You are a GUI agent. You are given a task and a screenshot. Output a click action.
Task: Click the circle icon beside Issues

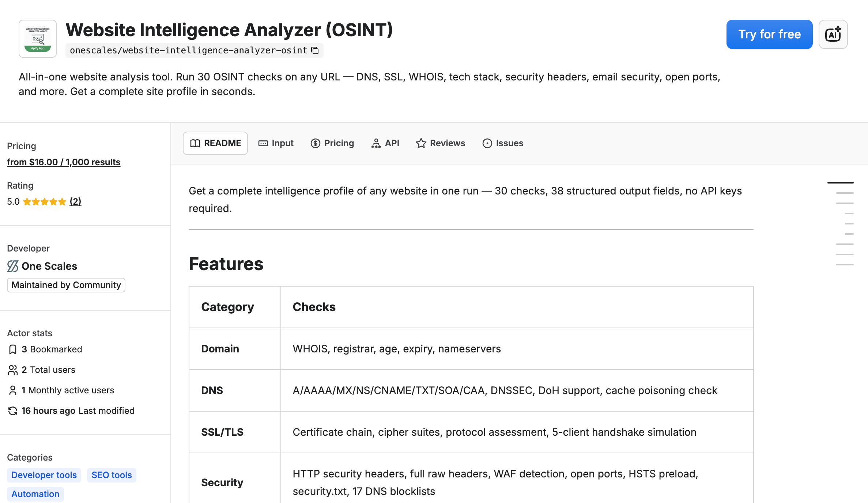tap(486, 143)
